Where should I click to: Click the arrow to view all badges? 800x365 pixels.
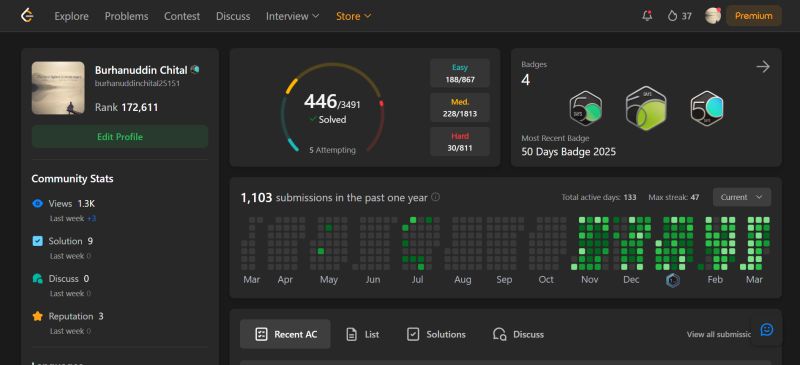(x=763, y=67)
